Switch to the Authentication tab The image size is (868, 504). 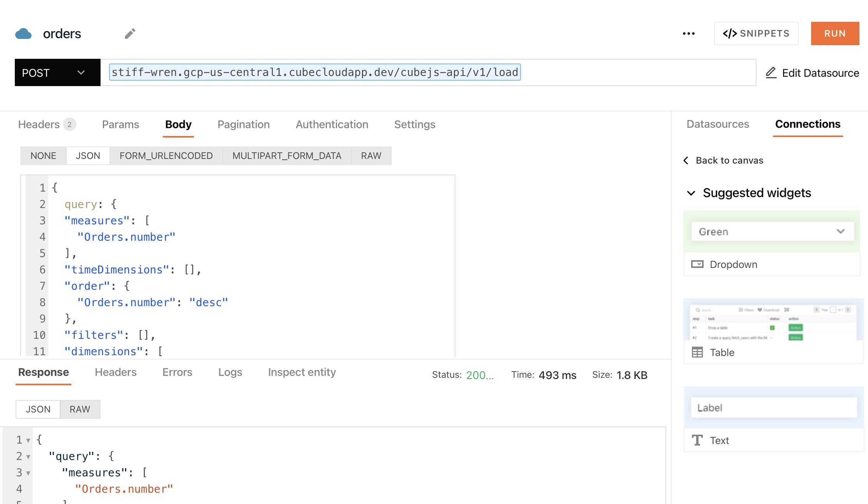[x=332, y=125]
